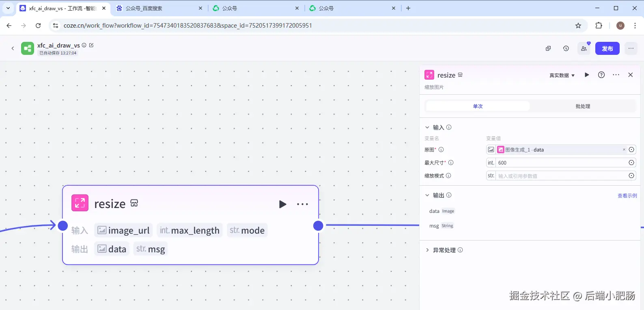This screenshot has height=310, width=644.
Task: Open help question mark in resize panel
Action: 601,75
